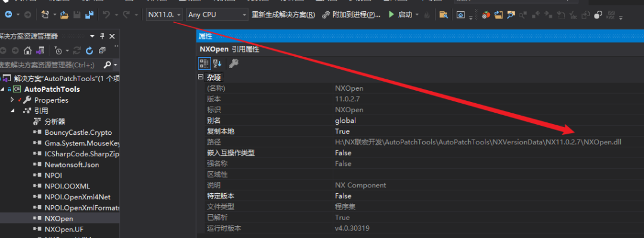Click the 版本 11.0.2.7 value
This screenshot has height=238, width=644.
point(348,99)
